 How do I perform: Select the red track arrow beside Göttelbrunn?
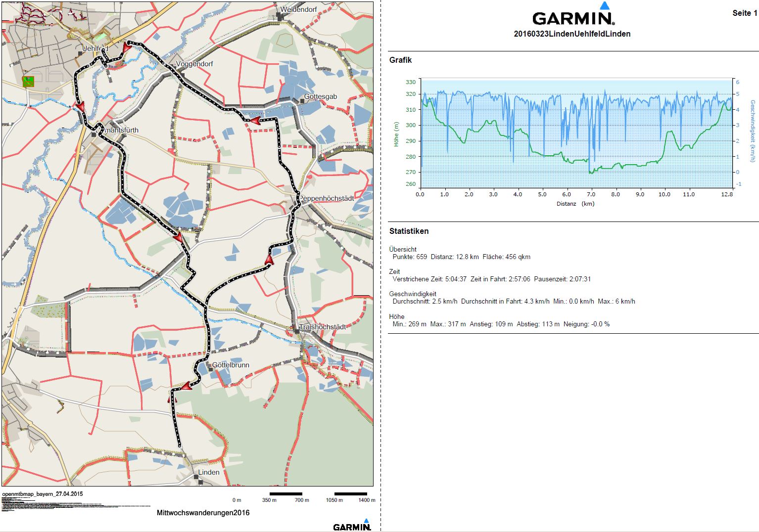click(x=186, y=386)
